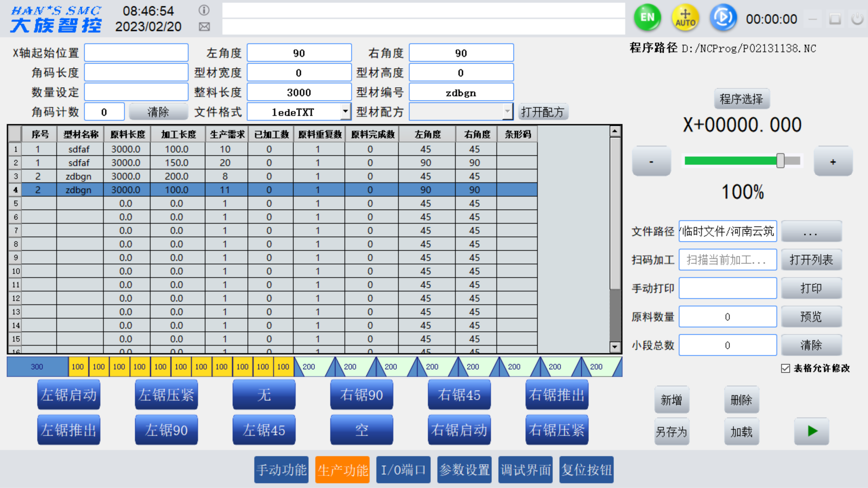Toggle the 右锯压紧 button
This screenshot has height=488, width=868.
[557, 430]
